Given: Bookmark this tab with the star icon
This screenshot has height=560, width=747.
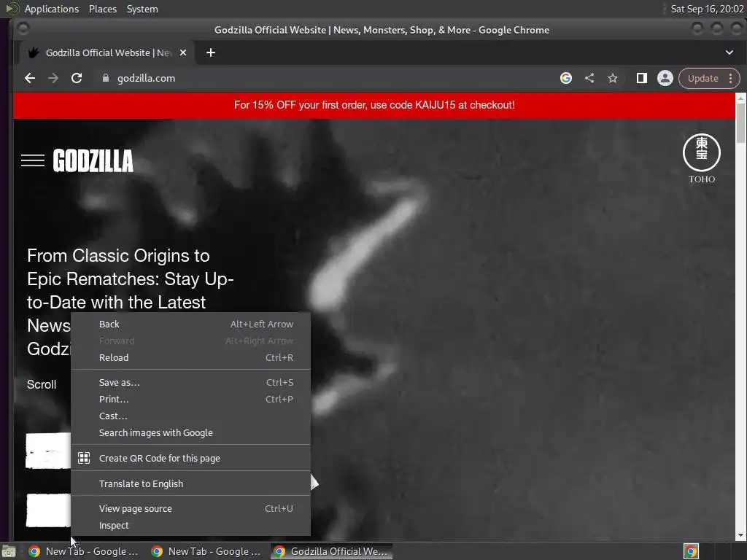Looking at the screenshot, I should pos(613,78).
